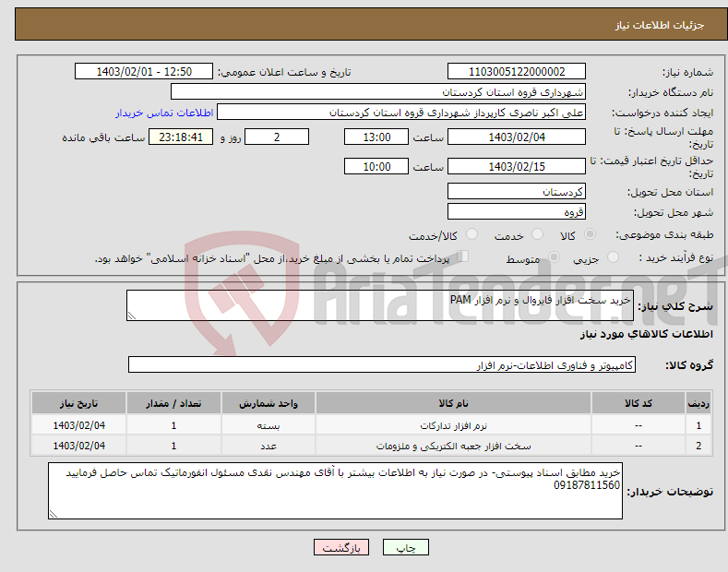Click the announcement date 1403/02/01 - 12:50 field
The image size is (728, 572).
(x=144, y=72)
